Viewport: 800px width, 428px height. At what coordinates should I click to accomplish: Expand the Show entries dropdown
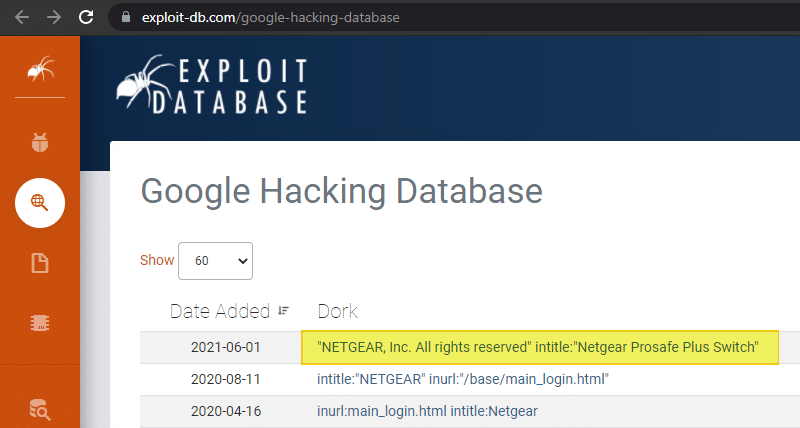[215, 260]
